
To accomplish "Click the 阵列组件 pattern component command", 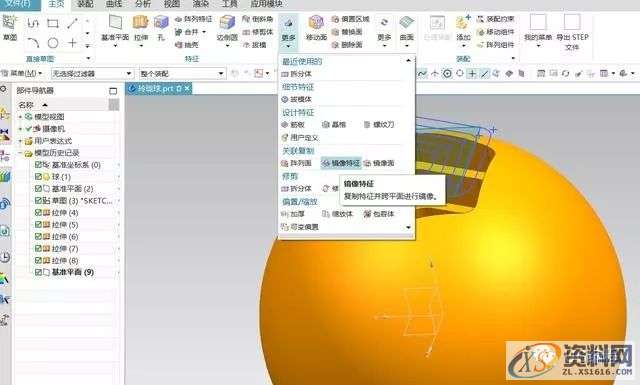I will [496, 45].
